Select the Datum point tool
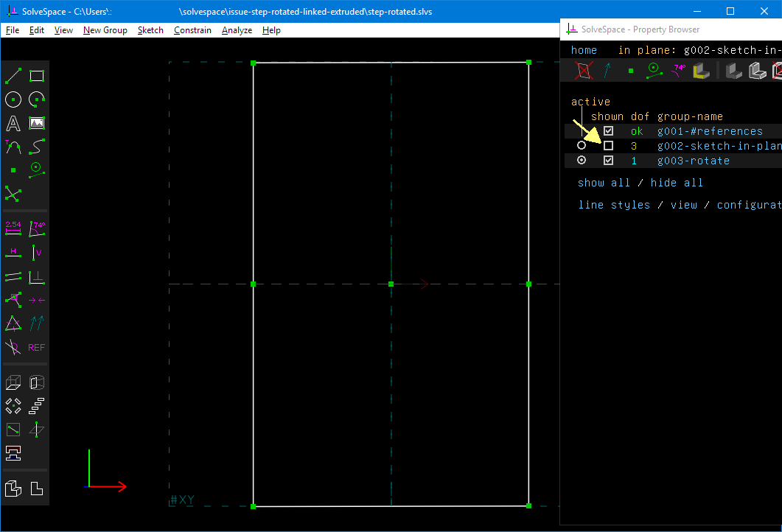This screenshot has height=532, width=782. pos(13,170)
